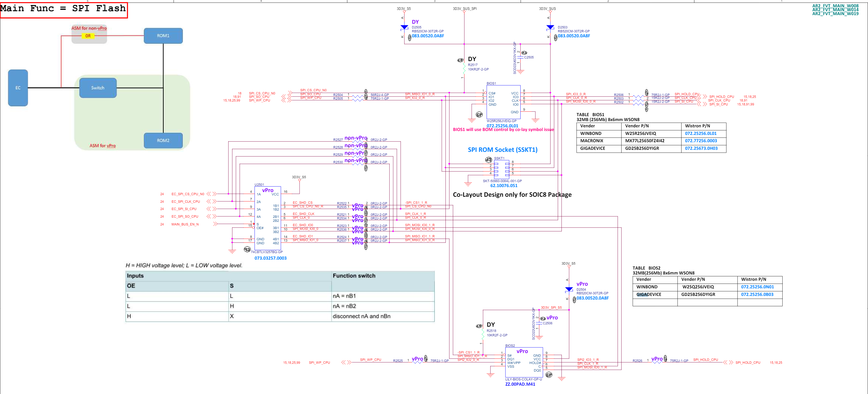Open part number 072.25256.0N01 in BIOS2 table
This screenshot has width=868, height=394.
click(x=757, y=287)
